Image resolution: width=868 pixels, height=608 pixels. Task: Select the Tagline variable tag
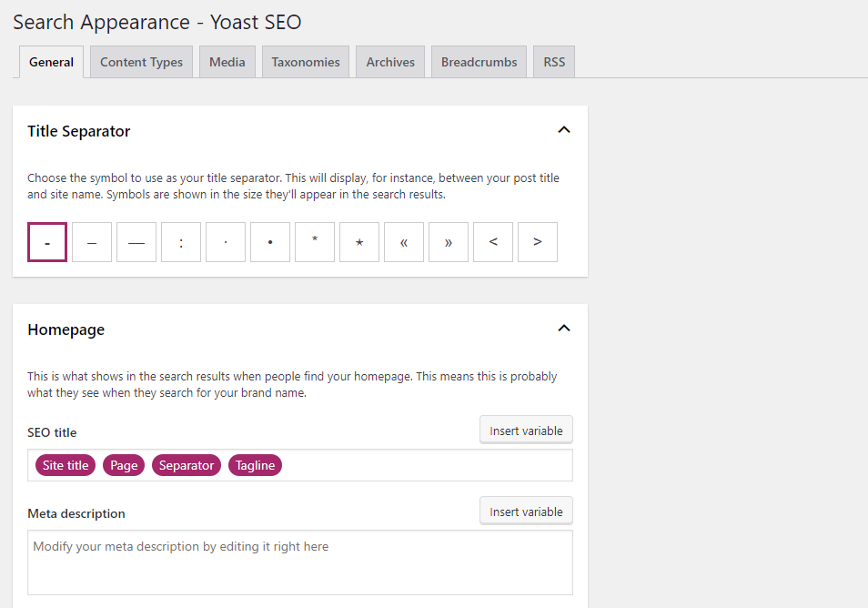tap(256, 465)
